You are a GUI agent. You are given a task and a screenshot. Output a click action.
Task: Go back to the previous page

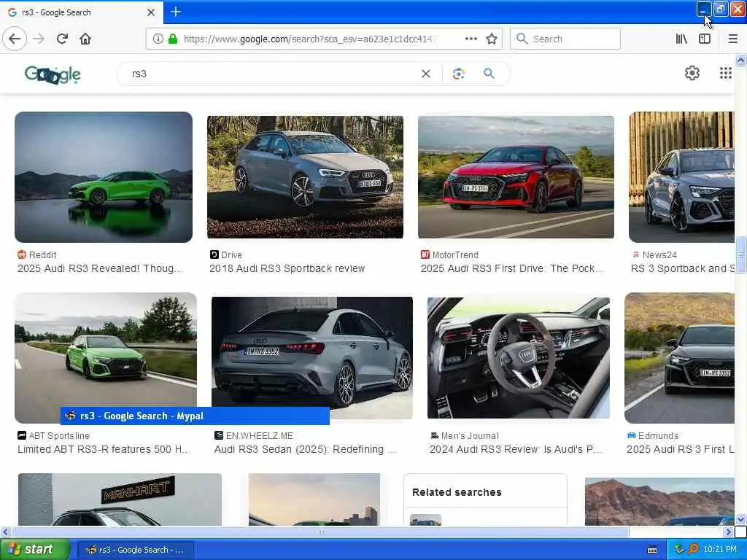(15, 39)
